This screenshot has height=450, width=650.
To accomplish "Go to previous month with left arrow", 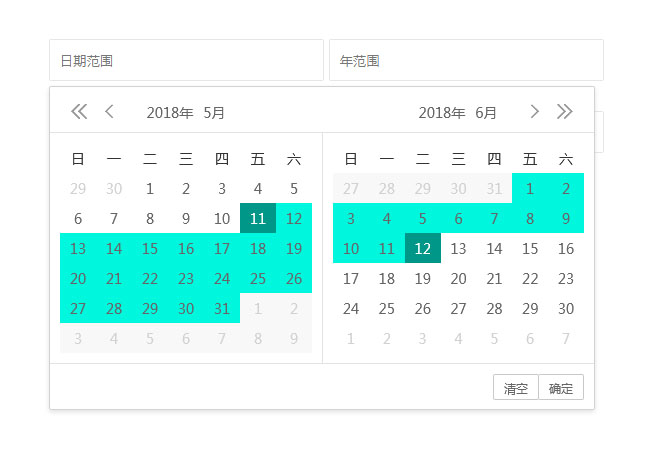I will [110, 112].
